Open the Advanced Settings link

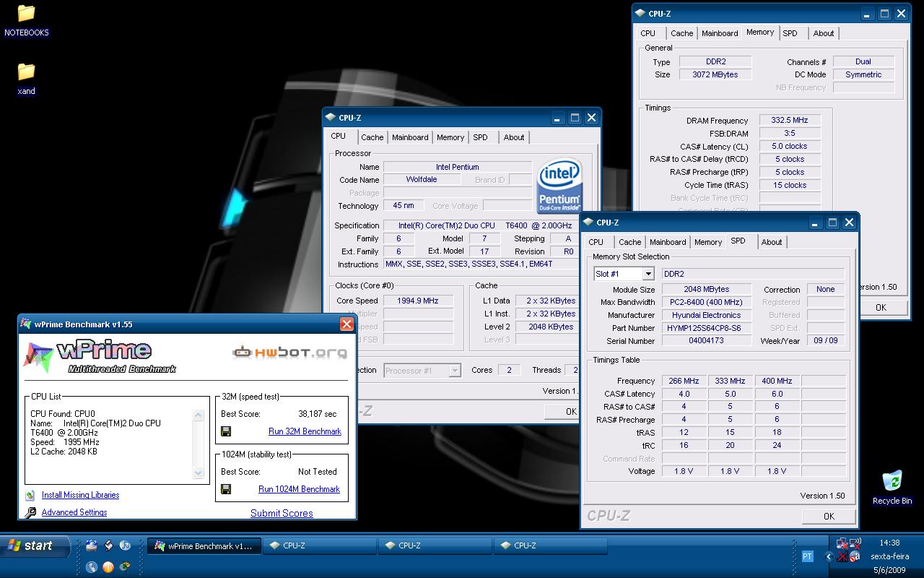coord(74,512)
